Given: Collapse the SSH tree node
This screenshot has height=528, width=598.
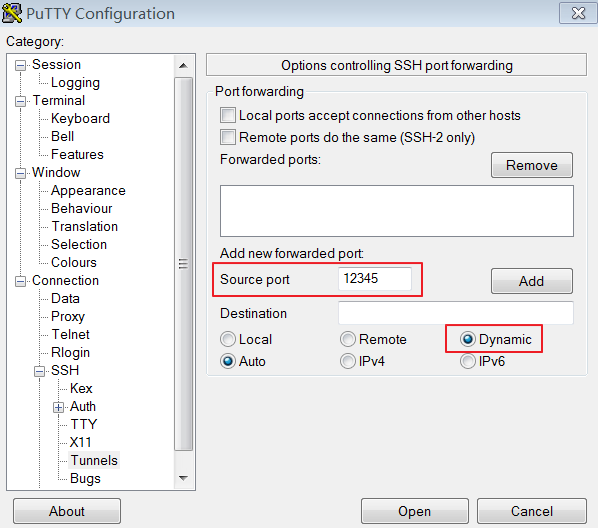Looking at the screenshot, I should tap(39, 371).
